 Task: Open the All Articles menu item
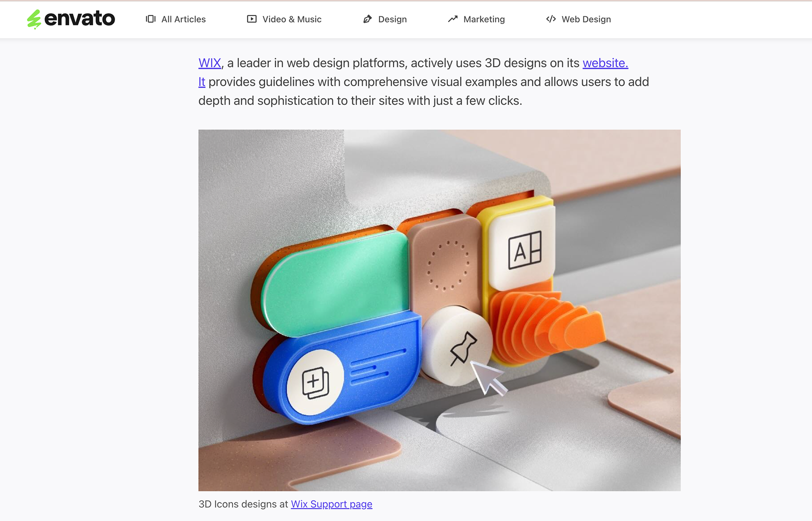click(176, 19)
